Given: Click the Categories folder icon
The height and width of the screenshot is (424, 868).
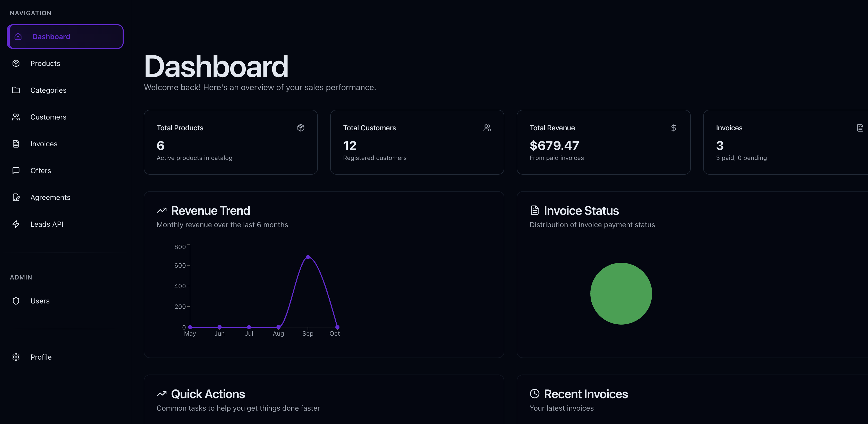Looking at the screenshot, I should pyautogui.click(x=16, y=90).
